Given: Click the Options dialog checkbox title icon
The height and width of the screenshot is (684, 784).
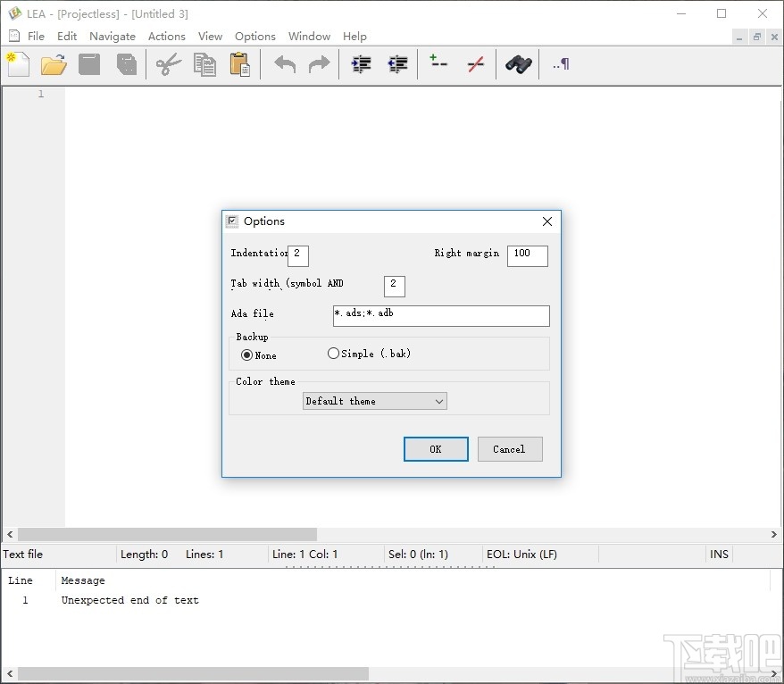Looking at the screenshot, I should [x=232, y=221].
